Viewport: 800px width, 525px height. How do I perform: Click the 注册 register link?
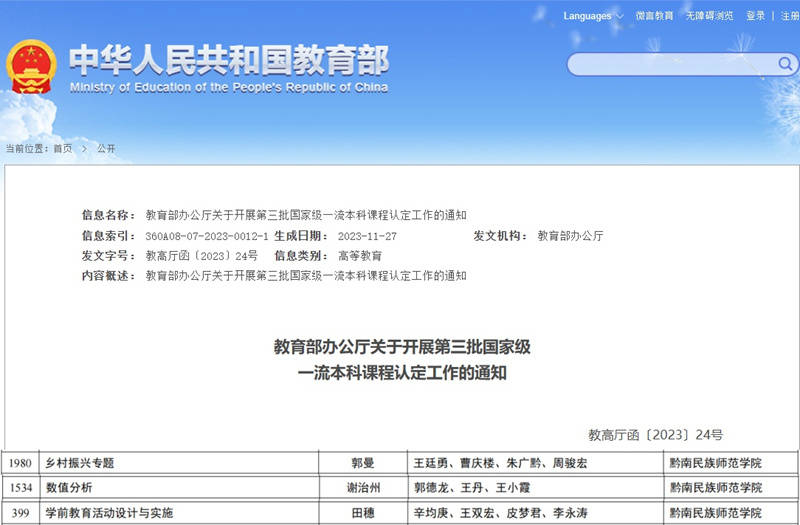tap(789, 16)
